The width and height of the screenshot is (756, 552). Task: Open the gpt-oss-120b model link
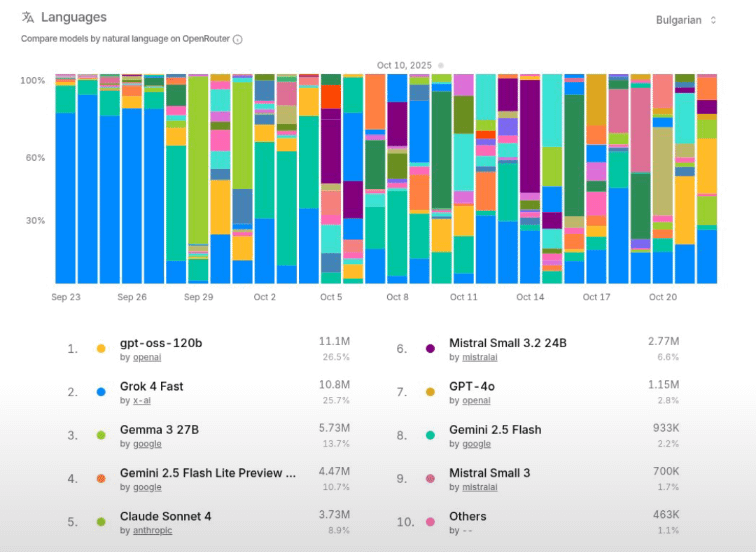point(161,343)
